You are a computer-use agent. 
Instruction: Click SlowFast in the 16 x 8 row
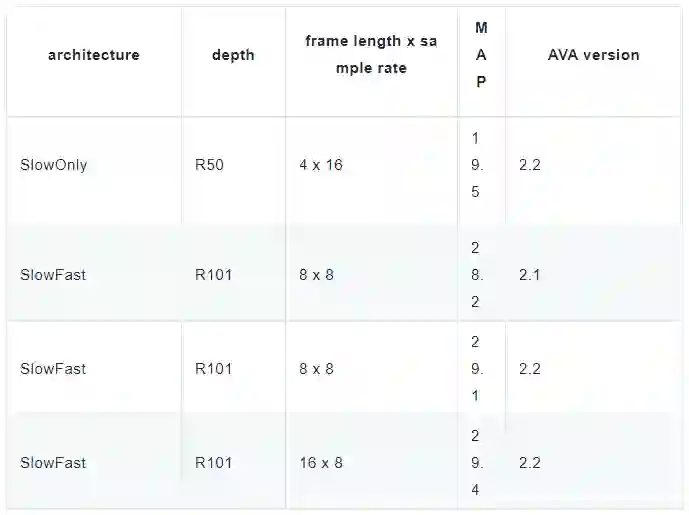coord(53,463)
